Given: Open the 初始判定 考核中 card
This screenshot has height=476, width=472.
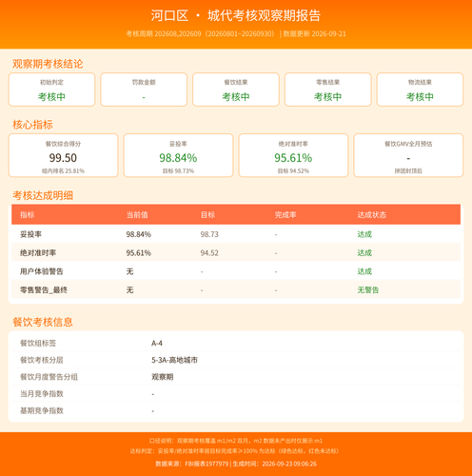Looking at the screenshot, I should (x=51, y=89).
